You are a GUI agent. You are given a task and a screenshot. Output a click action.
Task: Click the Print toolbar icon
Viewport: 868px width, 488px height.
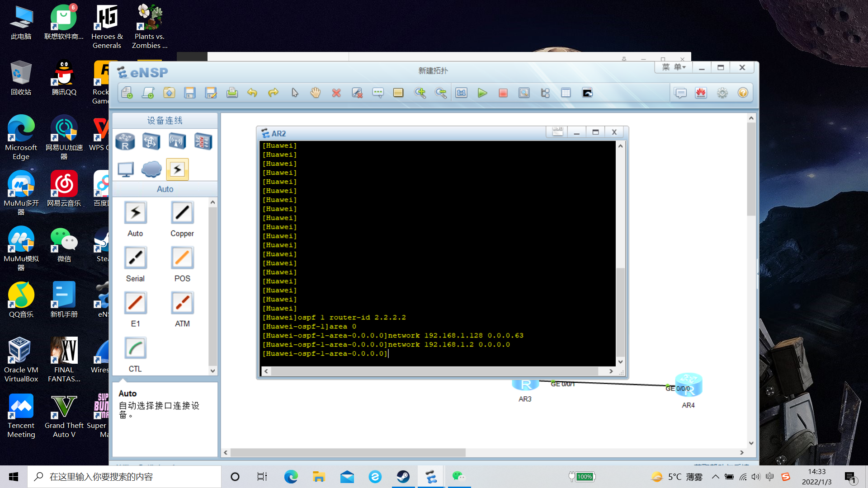tap(232, 93)
